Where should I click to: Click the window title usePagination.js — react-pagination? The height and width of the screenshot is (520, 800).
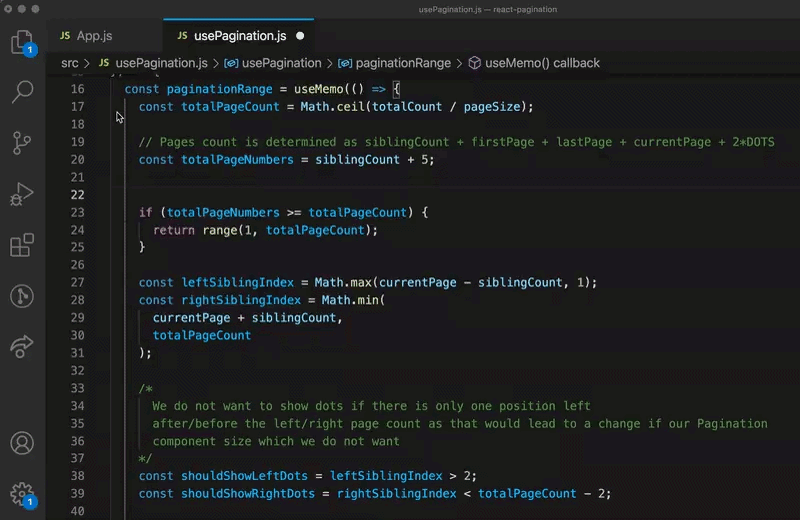click(488, 9)
